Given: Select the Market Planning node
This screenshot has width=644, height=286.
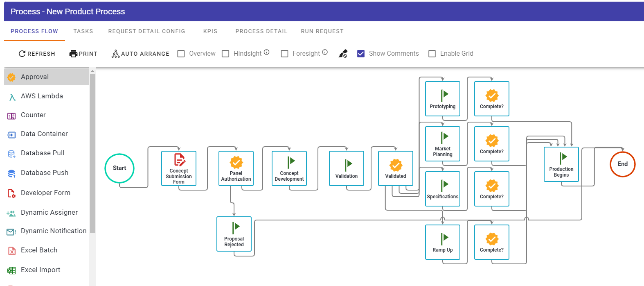Looking at the screenshot, I should point(443,144).
